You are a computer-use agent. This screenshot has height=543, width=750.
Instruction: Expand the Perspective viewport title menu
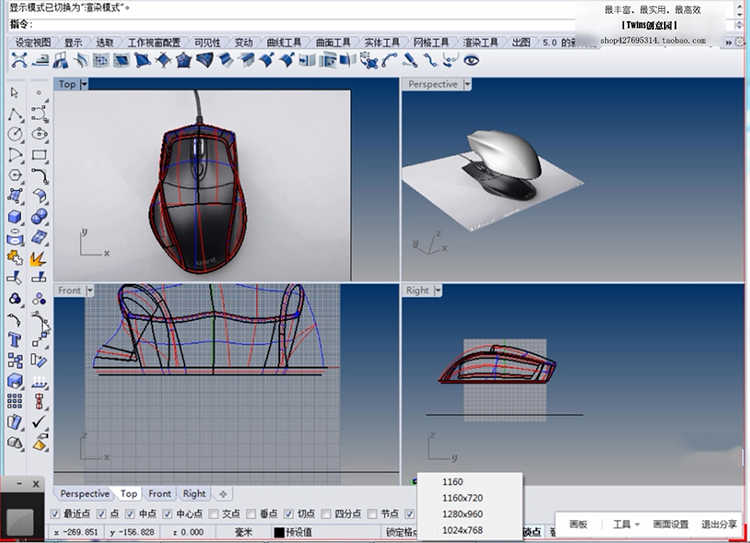tap(466, 84)
